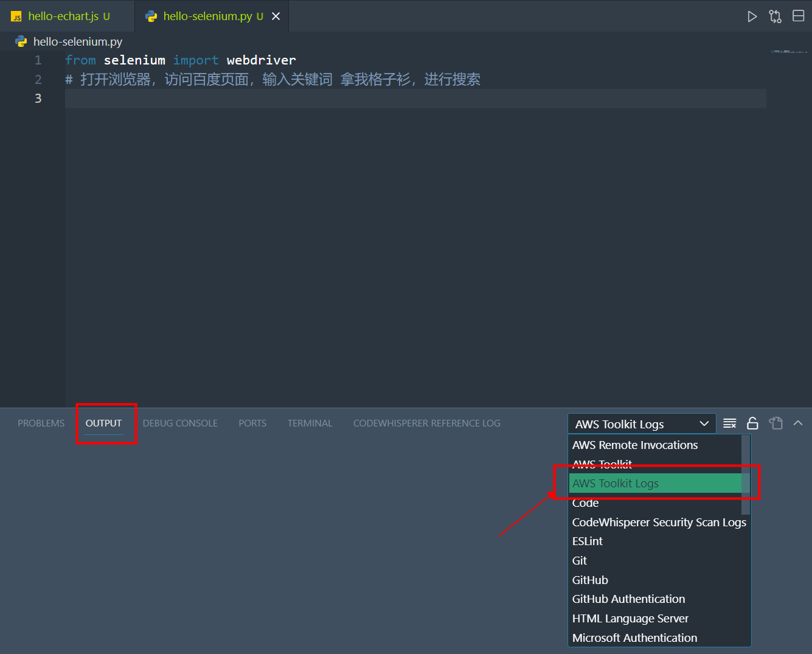The height and width of the screenshot is (654, 812).
Task: Open the PROBLEMS panel tab
Action: tap(41, 423)
